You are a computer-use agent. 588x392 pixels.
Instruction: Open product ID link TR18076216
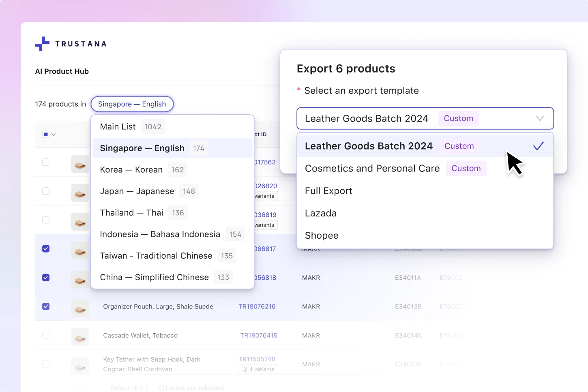pos(257,306)
